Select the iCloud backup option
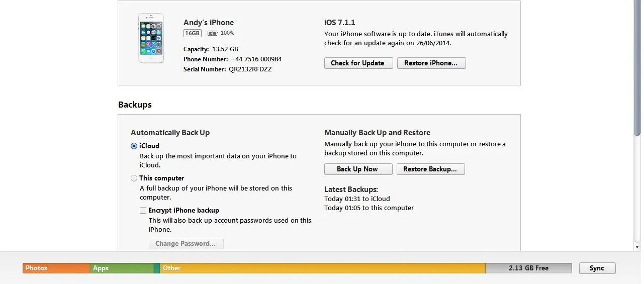The image size is (644, 284). click(134, 146)
